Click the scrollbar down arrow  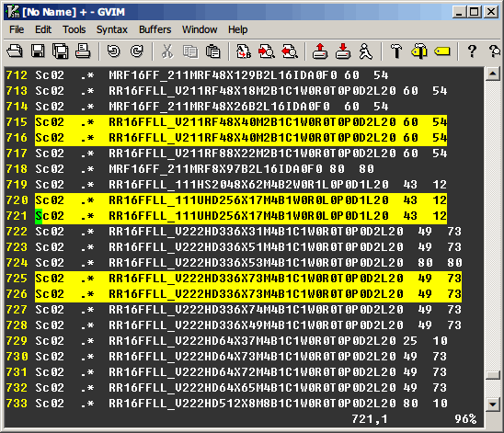tap(493, 405)
